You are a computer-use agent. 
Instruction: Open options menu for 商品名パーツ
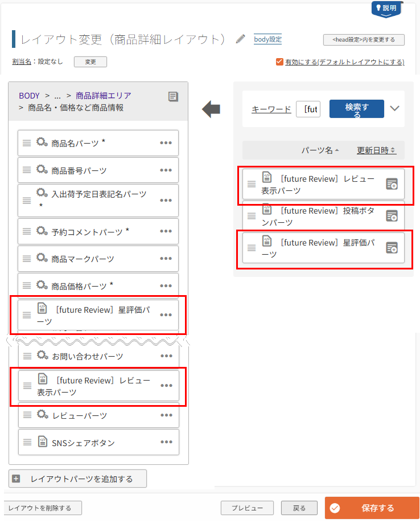pyautogui.click(x=166, y=143)
